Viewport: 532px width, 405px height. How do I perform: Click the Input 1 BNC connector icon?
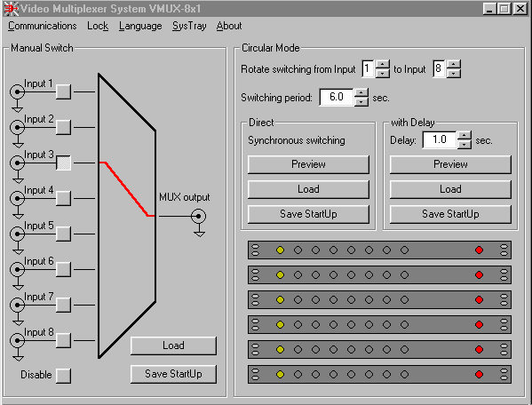tap(17, 91)
